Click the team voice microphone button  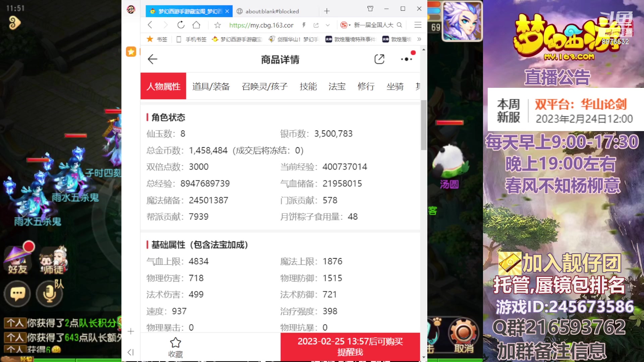click(x=49, y=294)
